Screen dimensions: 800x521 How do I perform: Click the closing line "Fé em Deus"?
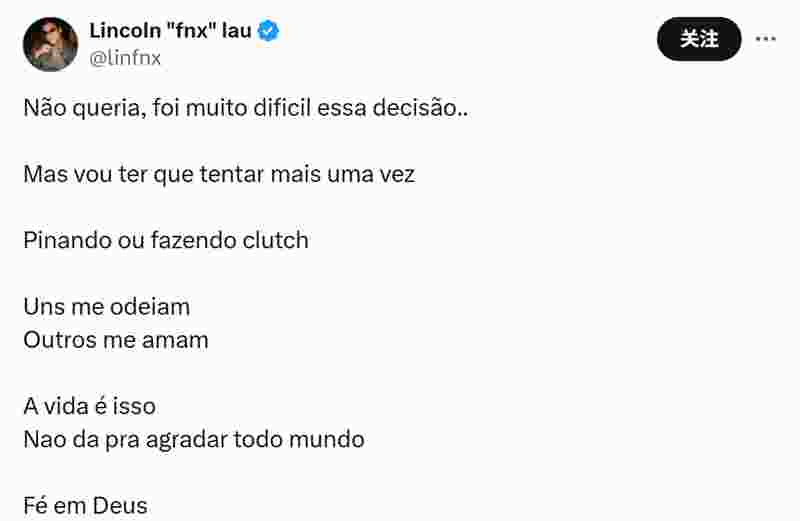(85, 506)
